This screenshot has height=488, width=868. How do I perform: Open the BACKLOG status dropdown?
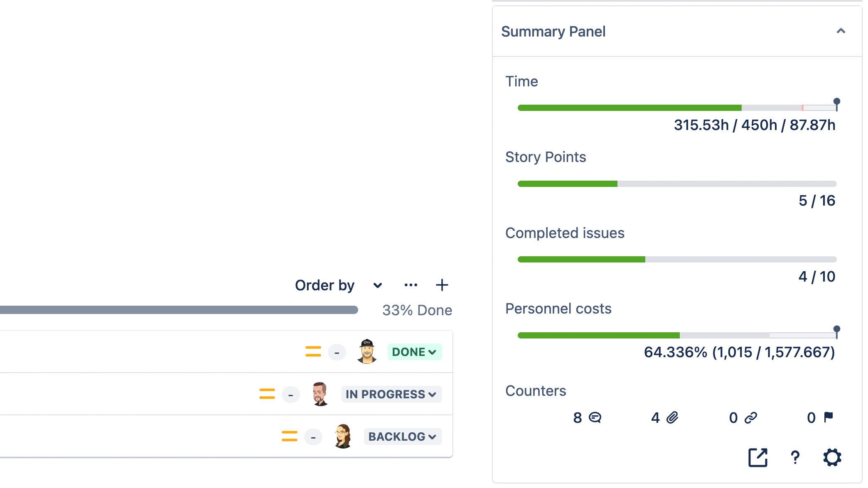(x=402, y=437)
